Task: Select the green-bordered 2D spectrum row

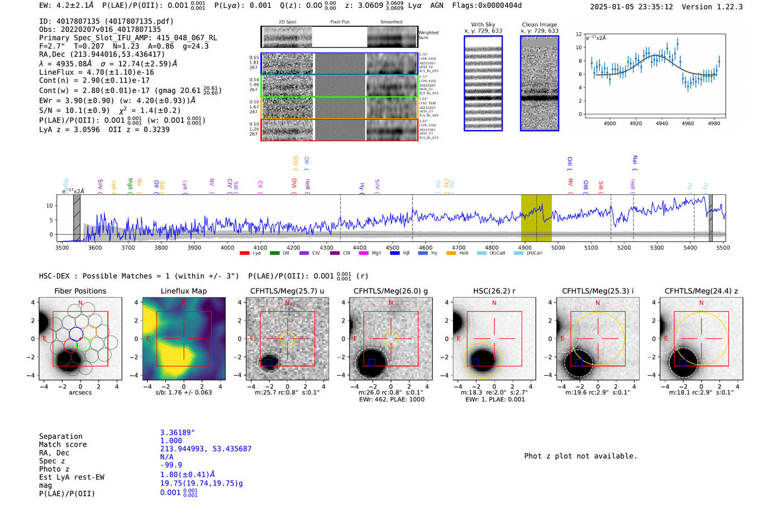Action: coord(340,86)
